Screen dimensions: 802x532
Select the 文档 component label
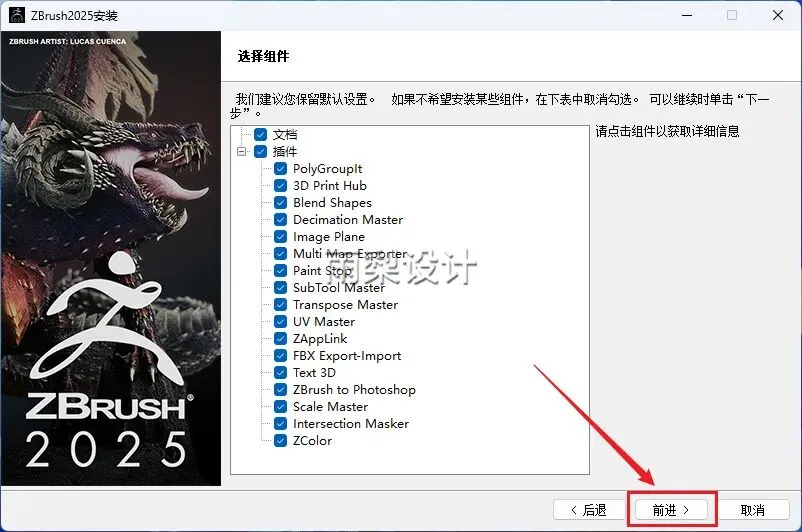coord(285,135)
